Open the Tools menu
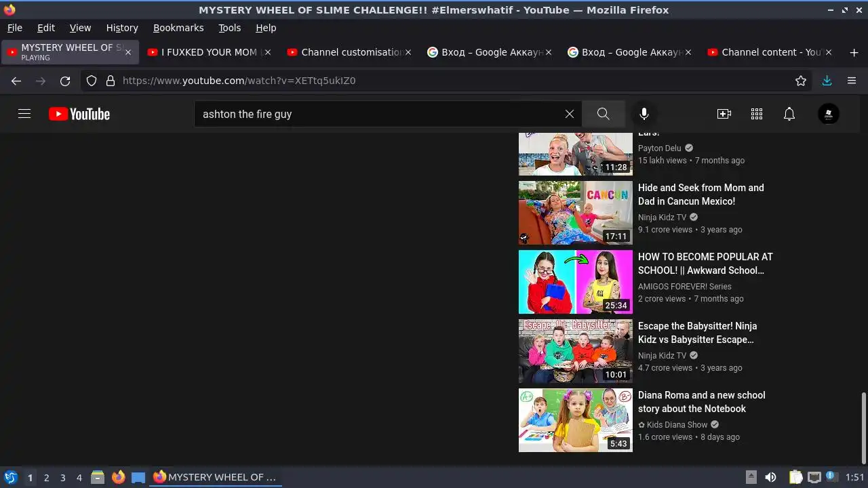This screenshot has height=488, width=868. (x=230, y=28)
